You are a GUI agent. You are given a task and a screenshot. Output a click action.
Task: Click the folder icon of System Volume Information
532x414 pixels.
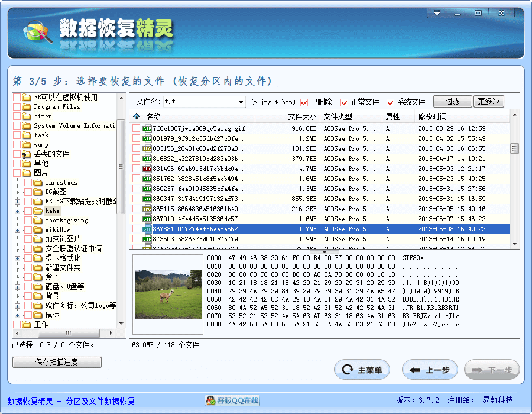coord(27,126)
